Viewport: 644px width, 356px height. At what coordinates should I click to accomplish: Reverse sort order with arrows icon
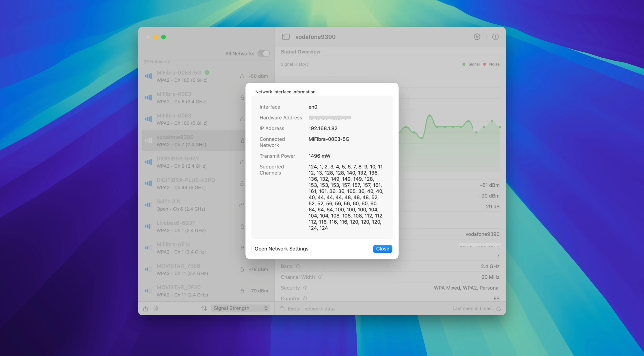click(x=204, y=309)
